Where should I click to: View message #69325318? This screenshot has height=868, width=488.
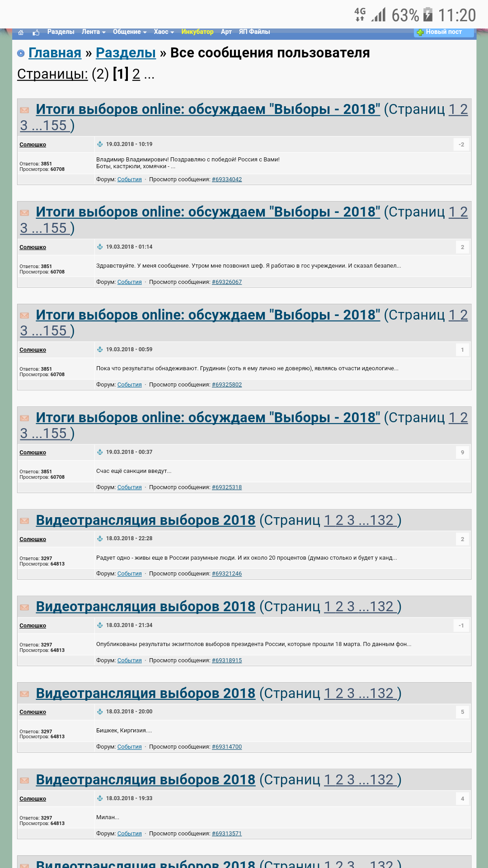pos(227,487)
